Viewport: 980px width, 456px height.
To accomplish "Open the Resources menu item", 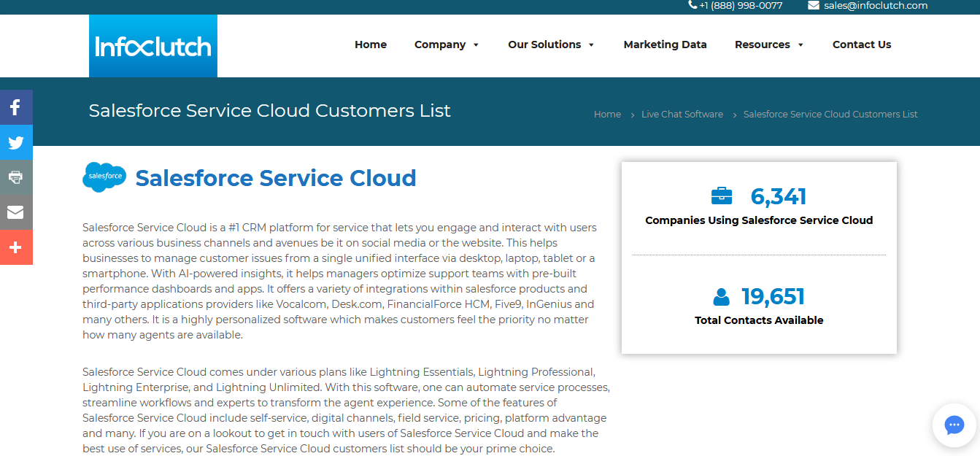I will coord(763,45).
